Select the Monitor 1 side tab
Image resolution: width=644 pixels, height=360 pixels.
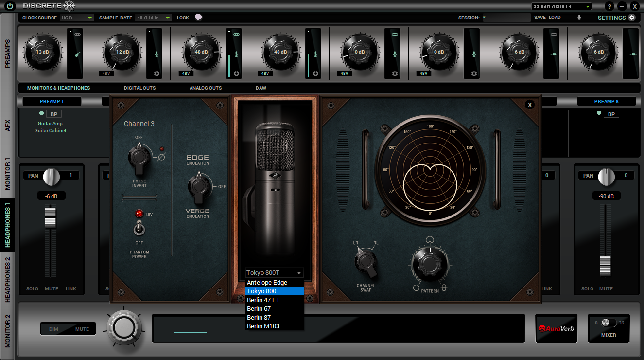click(7, 173)
